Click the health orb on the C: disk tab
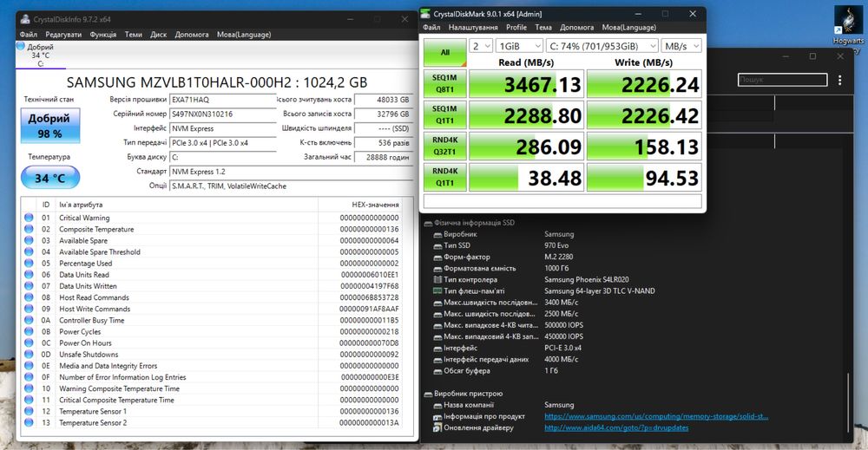 [21, 47]
